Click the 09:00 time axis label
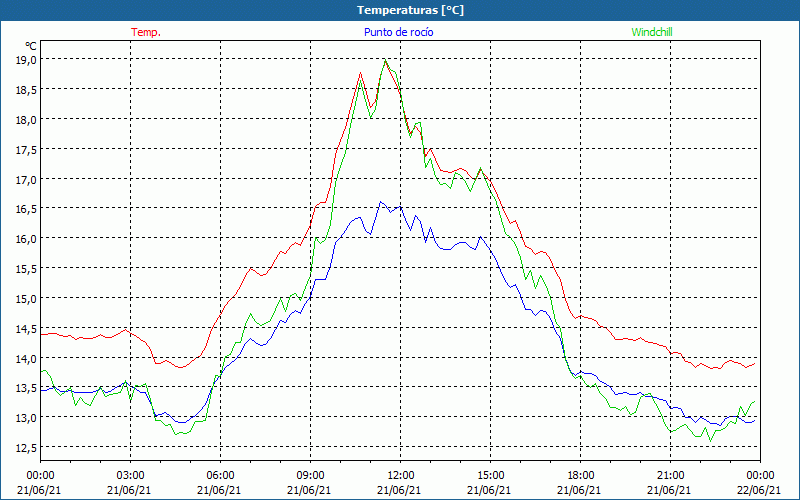The image size is (800, 500). click(310, 476)
